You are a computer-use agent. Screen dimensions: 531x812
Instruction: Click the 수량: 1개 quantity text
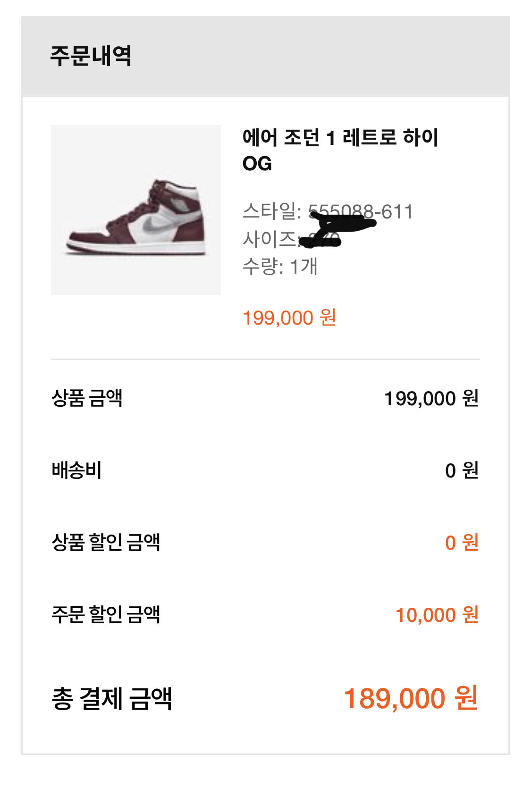(280, 267)
